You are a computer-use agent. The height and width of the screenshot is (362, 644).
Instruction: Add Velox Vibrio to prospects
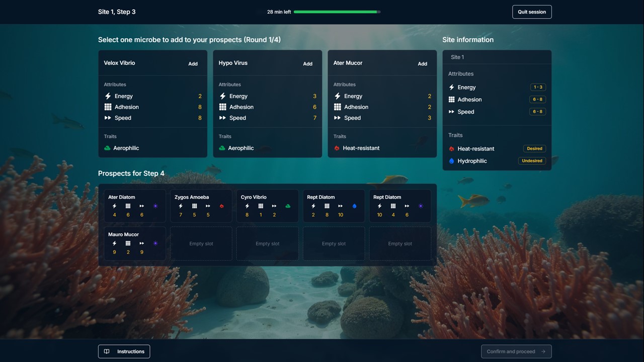[x=193, y=64]
